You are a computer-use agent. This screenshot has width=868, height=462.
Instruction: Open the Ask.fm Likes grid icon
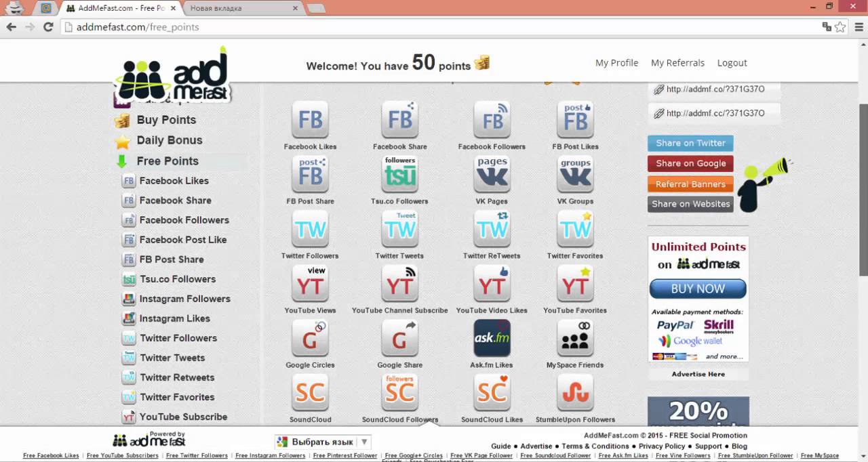492,338
